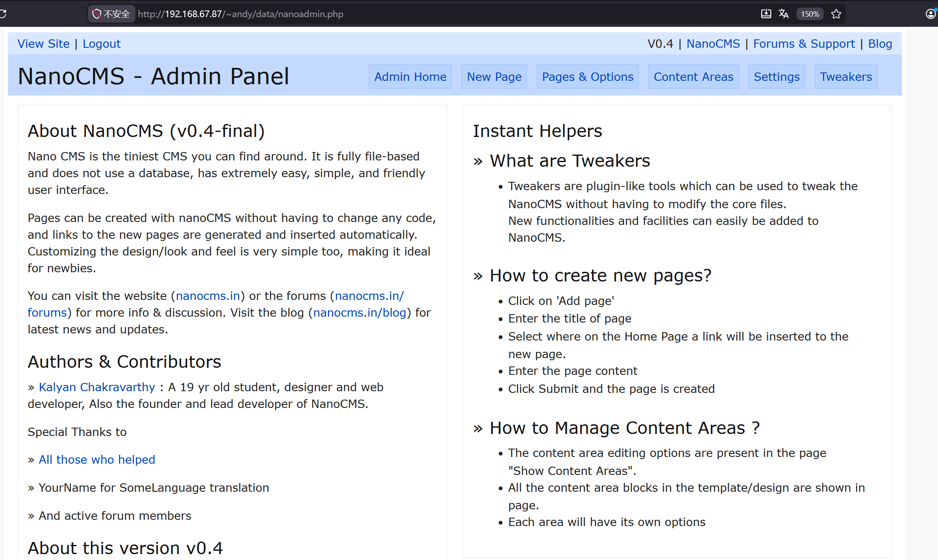Click the 'V0.4' version text

click(660, 44)
